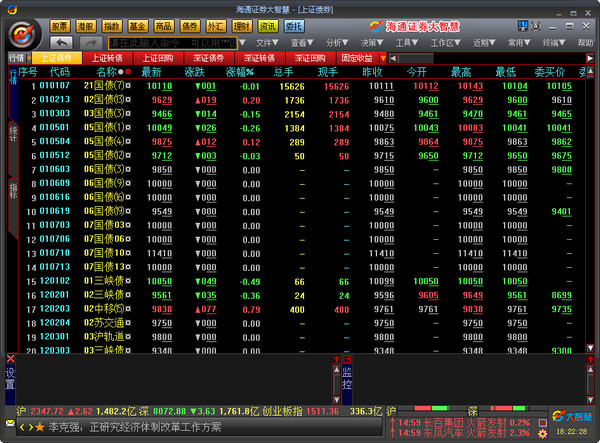Open the 资讯 toolbar button

tap(267, 25)
